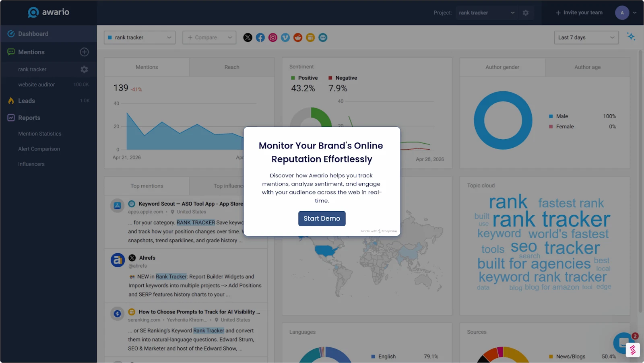Open the user avatar menu
This screenshot has height=363, width=644.
pyautogui.click(x=622, y=13)
